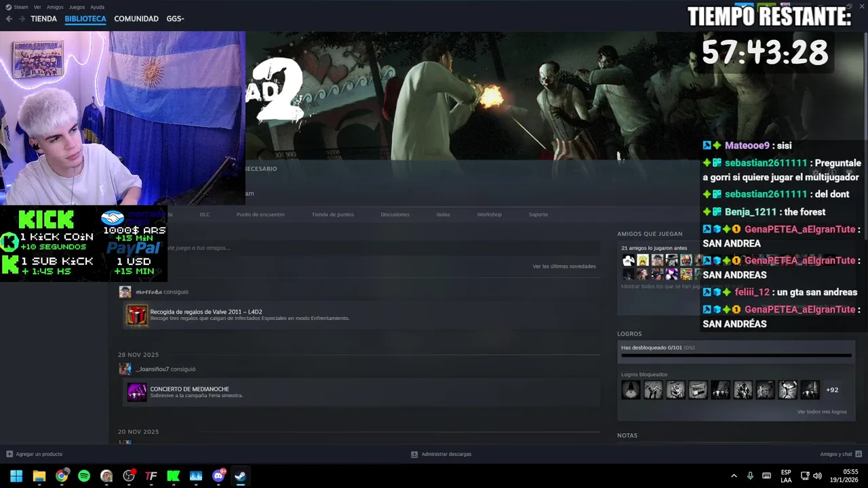Viewport: 868px width, 488px height.
Task: Open the Tienda de puntos tab
Action: tap(332, 214)
